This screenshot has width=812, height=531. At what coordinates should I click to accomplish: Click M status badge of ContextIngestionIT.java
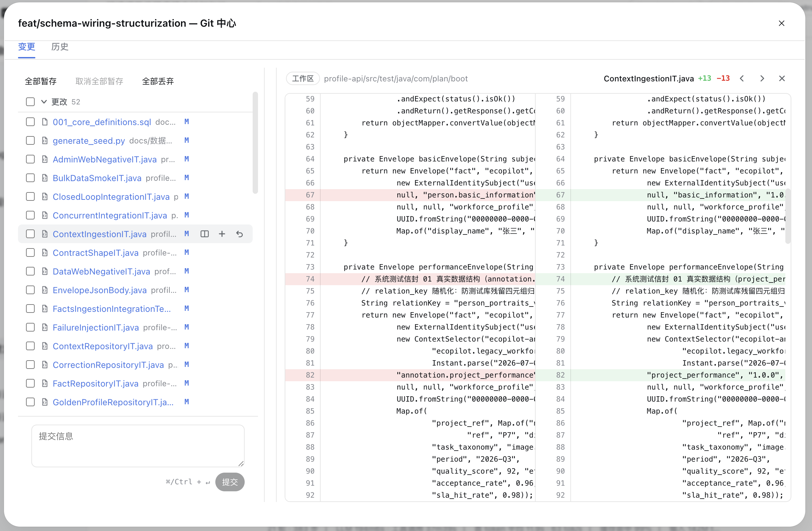(187, 234)
